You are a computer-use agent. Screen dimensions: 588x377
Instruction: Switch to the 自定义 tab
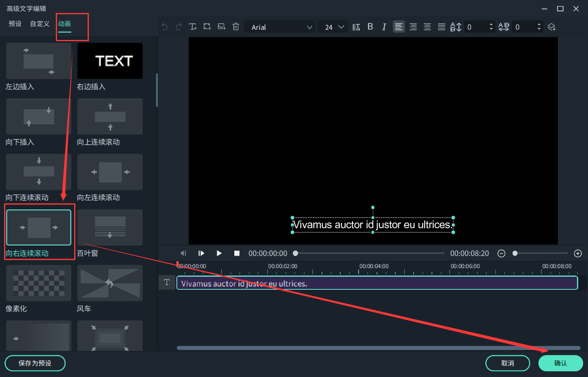40,24
